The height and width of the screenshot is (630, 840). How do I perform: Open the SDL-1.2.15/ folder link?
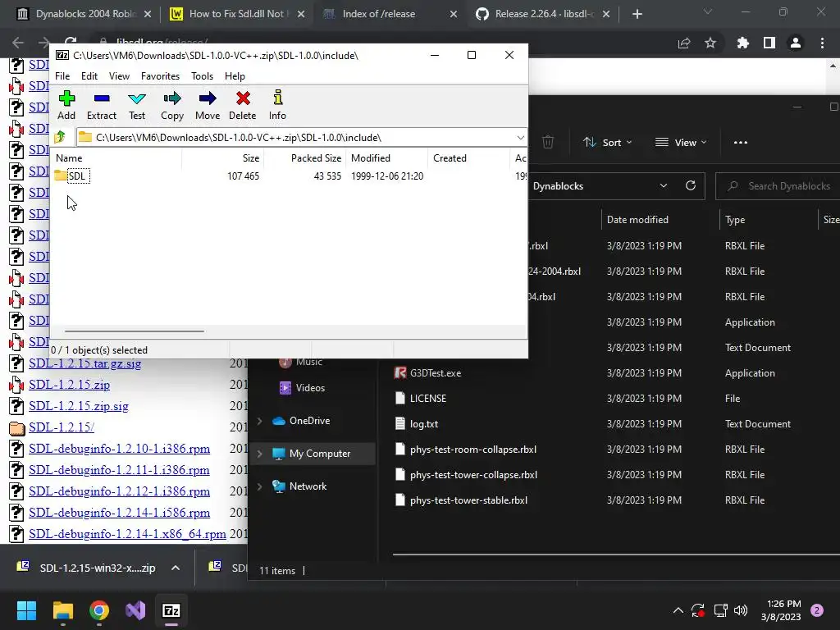[x=62, y=427]
